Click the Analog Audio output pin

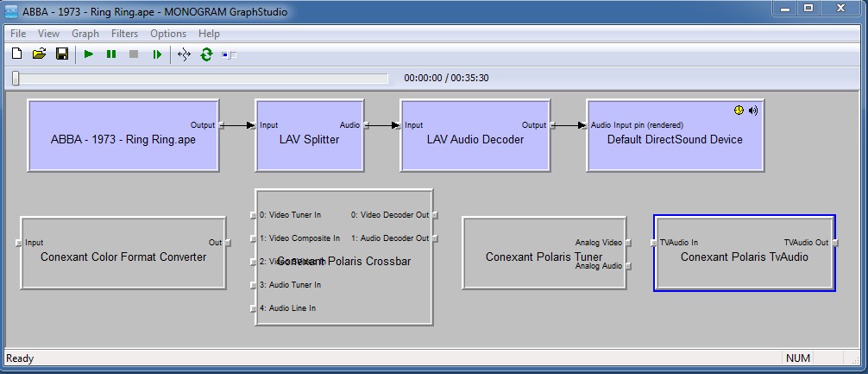[x=629, y=266]
